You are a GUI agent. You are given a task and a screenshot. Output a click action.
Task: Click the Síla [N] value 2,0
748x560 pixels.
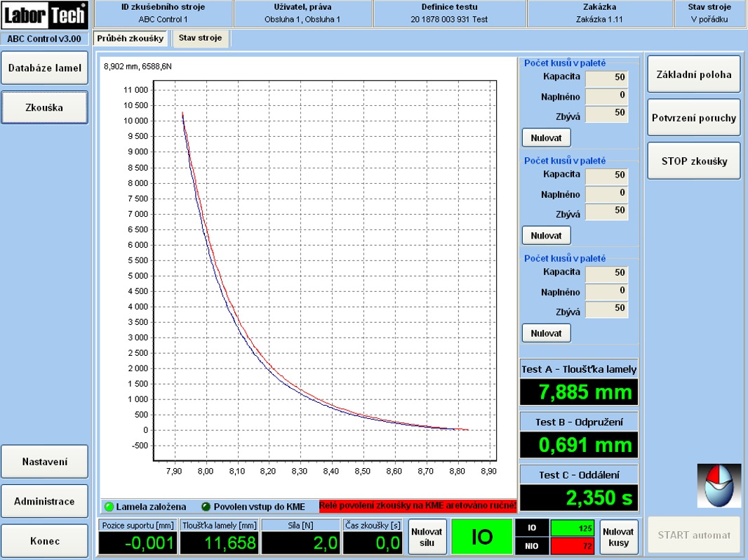[x=300, y=543]
